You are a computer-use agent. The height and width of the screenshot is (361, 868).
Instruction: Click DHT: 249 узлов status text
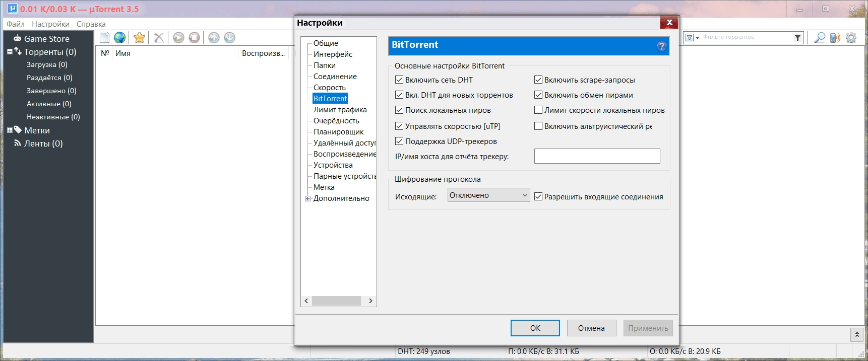(x=423, y=351)
